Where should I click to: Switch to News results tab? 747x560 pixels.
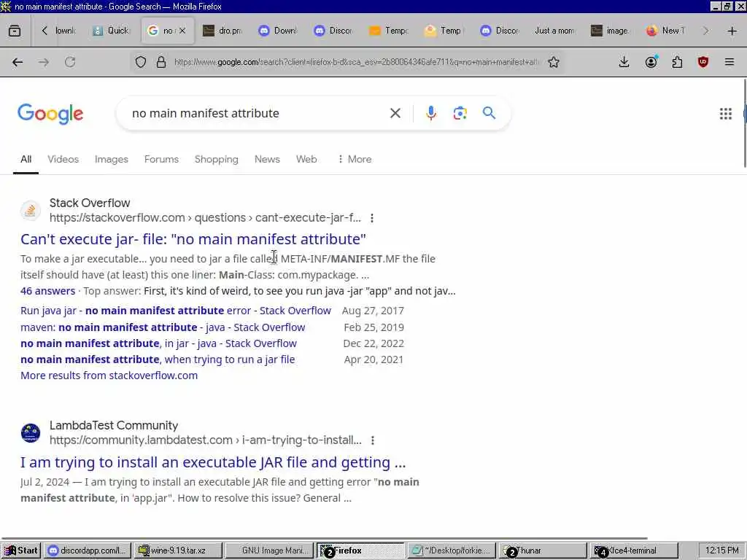click(267, 160)
